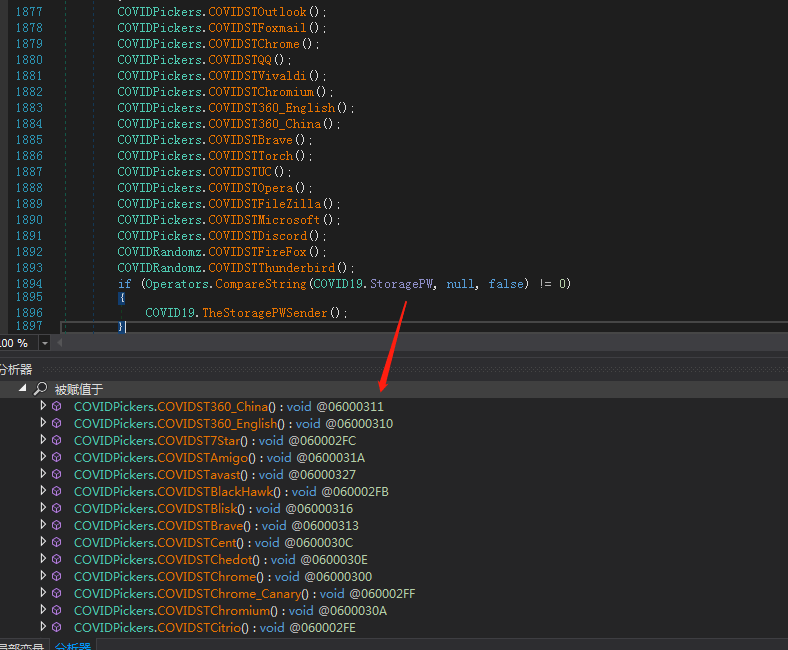Switch to the 分析器 bottom tab
Screen dimensions: 788x650
73,645
